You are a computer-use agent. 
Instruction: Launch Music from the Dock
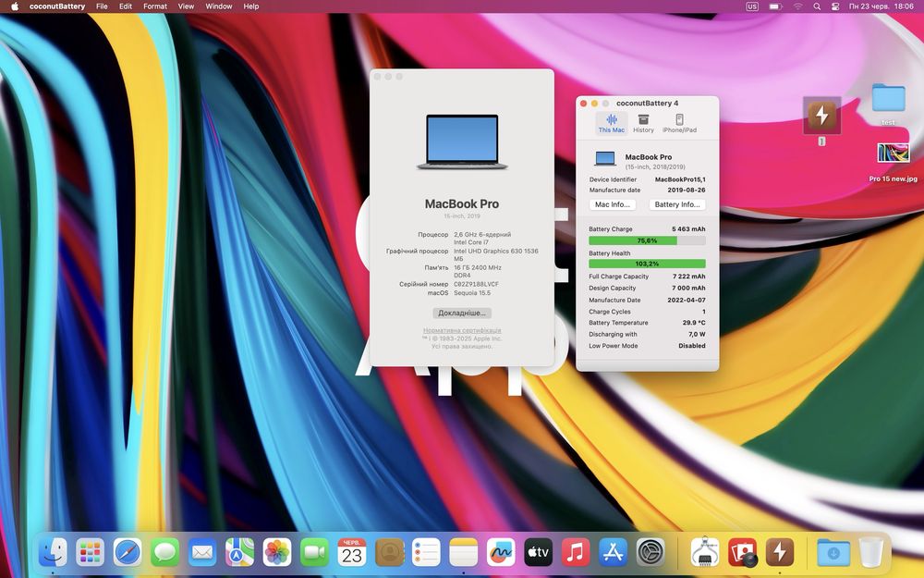[x=576, y=553]
